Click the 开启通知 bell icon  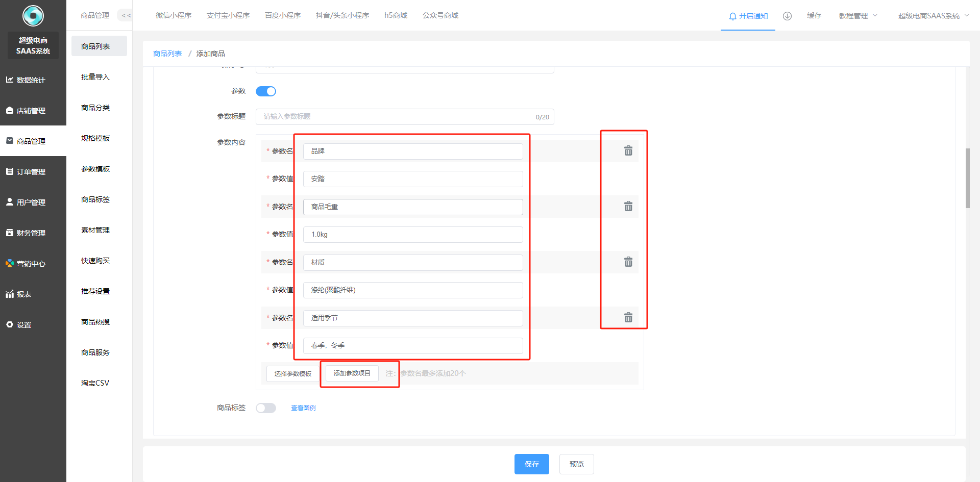coord(732,16)
